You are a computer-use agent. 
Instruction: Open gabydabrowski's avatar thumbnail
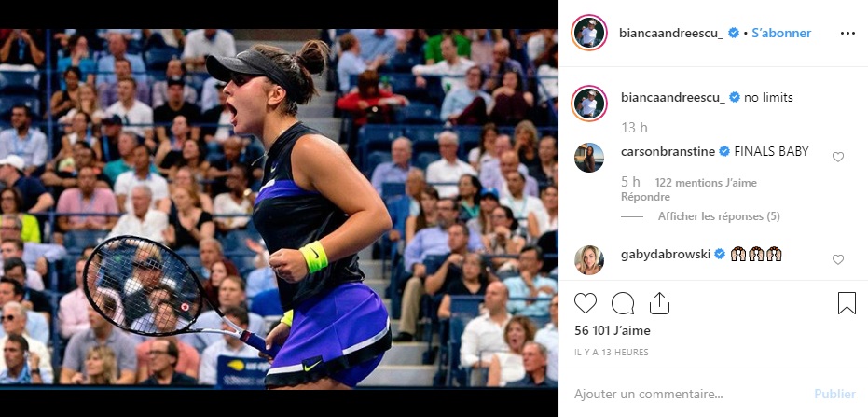(589, 259)
